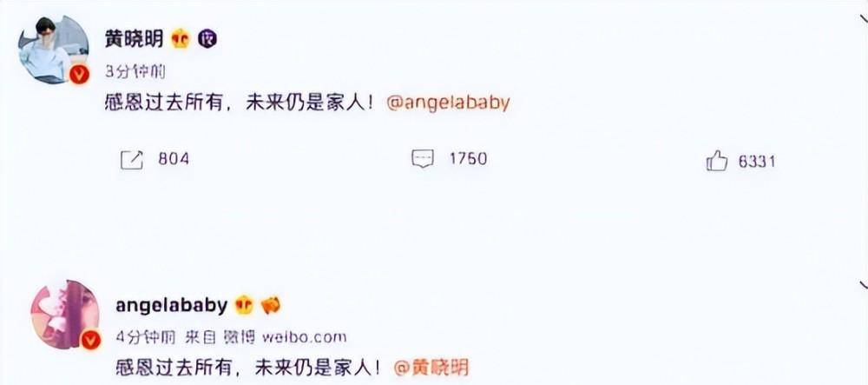Click the crown membership badge beside 黄晓明
868x385 pixels.
click(181, 39)
